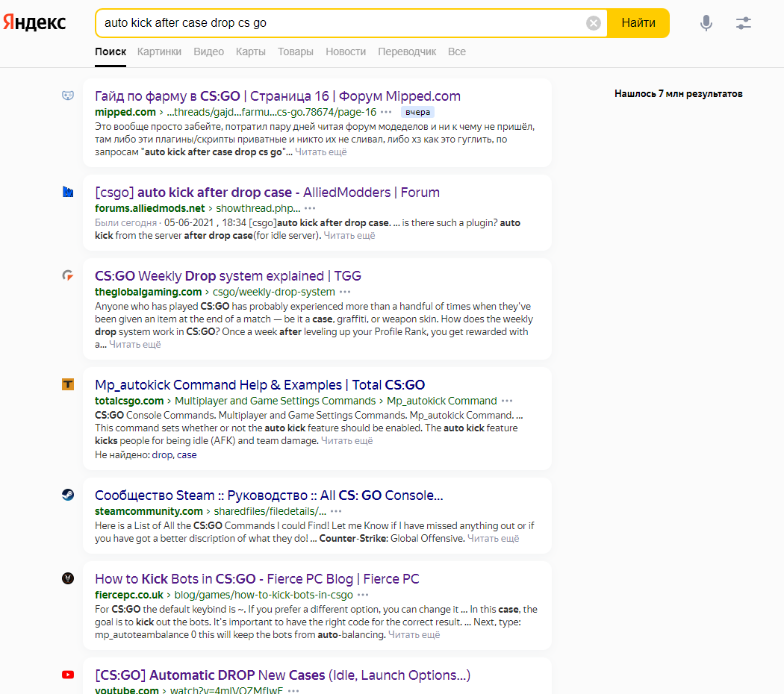Open the Переводчик tab

click(407, 51)
